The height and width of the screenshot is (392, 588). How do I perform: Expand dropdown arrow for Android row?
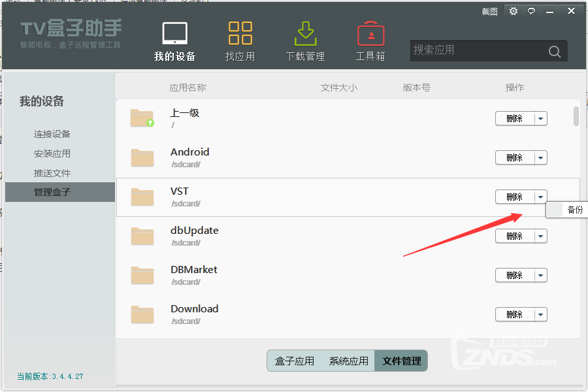pos(541,158)
